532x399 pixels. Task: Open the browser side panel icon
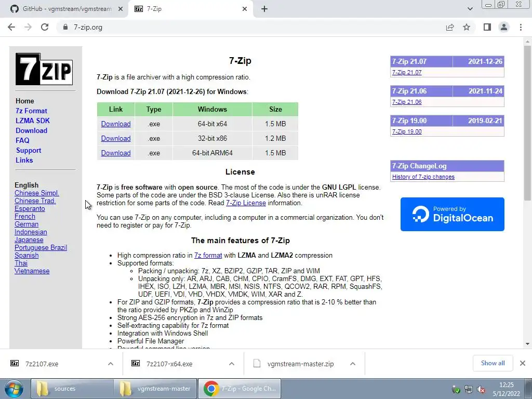point(487,27)
